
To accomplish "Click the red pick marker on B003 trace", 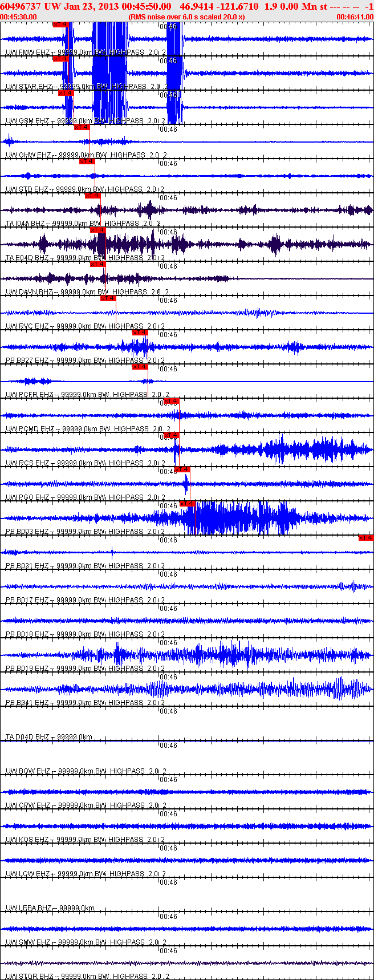I will [x=188, y=503].
